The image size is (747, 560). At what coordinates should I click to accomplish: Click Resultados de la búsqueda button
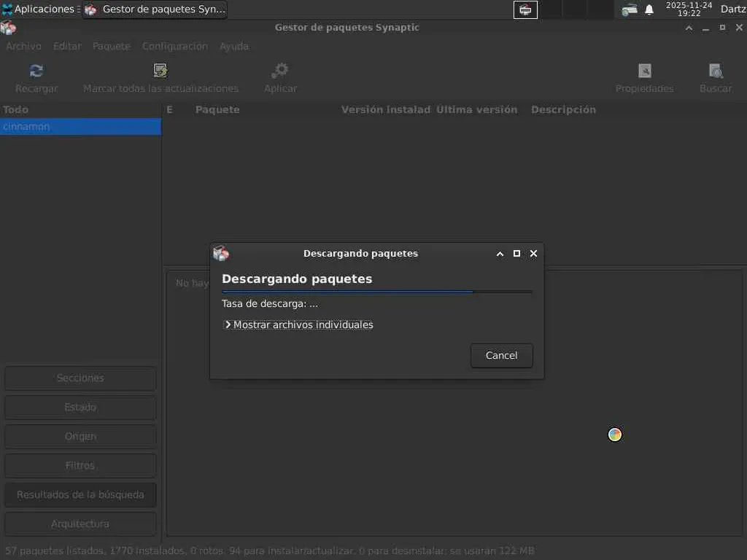point(80,495)
